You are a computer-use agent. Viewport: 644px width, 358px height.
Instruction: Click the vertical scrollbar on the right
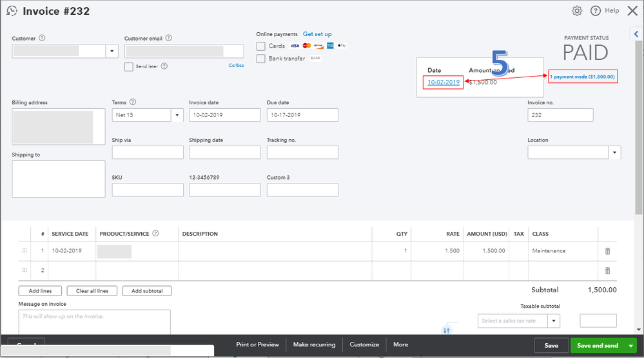pyautogui.click(x=639, y=129)
